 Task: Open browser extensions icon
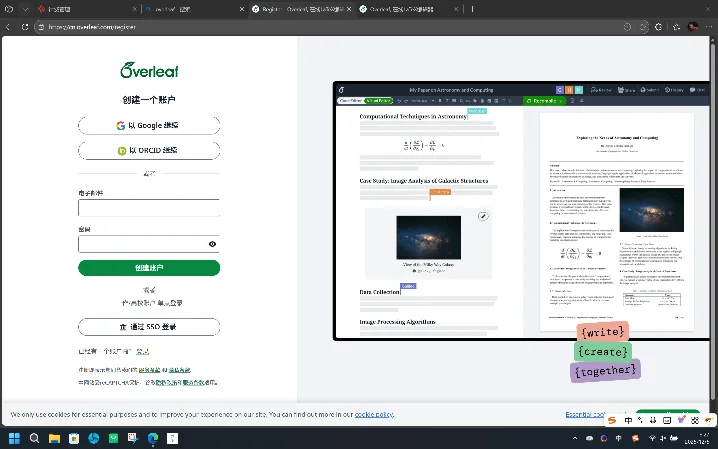[658, 27]
